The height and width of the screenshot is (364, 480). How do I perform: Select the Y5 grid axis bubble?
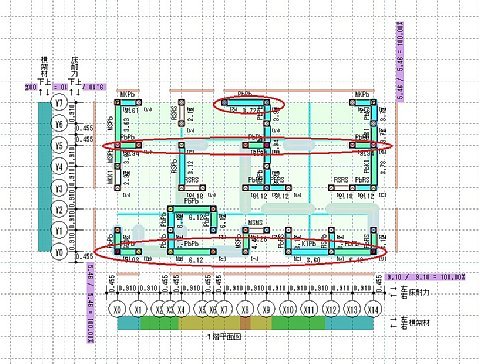click(59, 145)
